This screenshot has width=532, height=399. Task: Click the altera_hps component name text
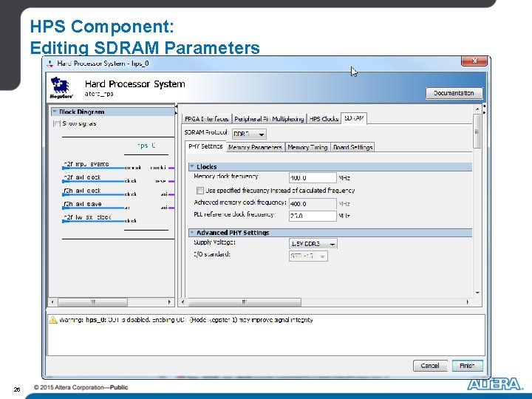[99, 94]
